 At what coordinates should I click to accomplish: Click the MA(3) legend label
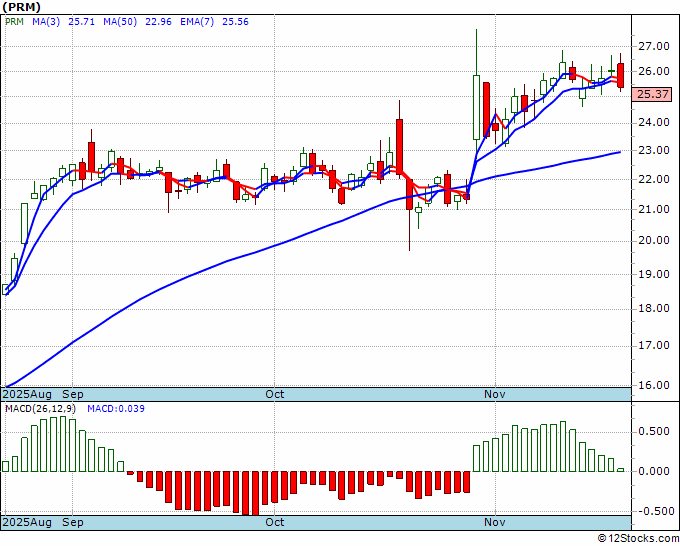point(46,22)
